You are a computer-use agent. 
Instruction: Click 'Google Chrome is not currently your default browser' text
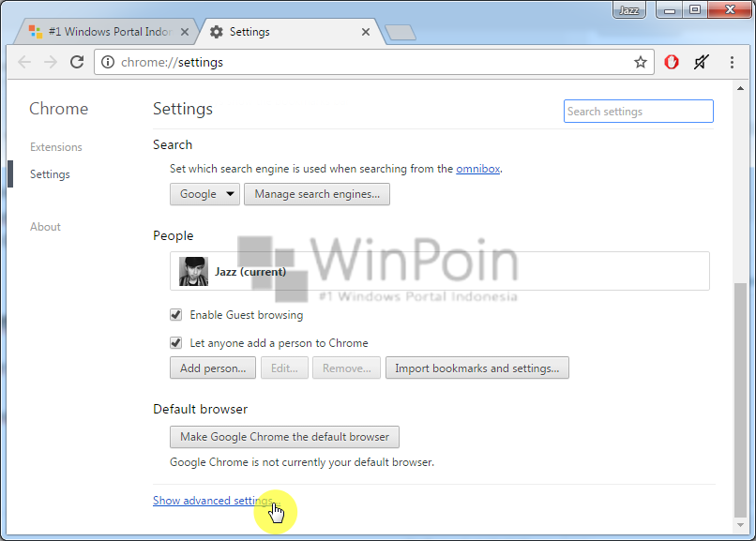(x=302, y=462)
